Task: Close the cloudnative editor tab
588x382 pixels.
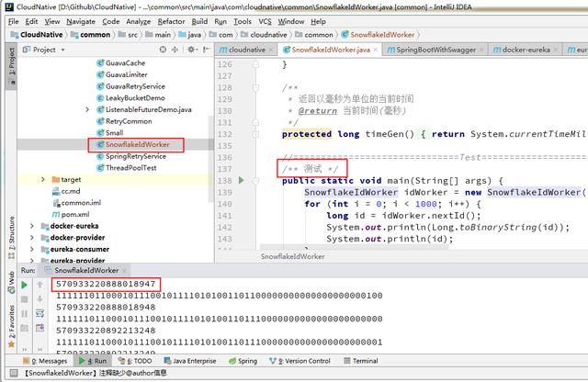Action: 270,50
